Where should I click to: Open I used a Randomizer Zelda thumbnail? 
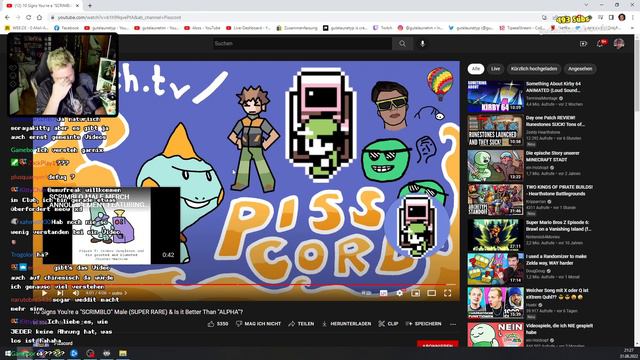[496, 269]
